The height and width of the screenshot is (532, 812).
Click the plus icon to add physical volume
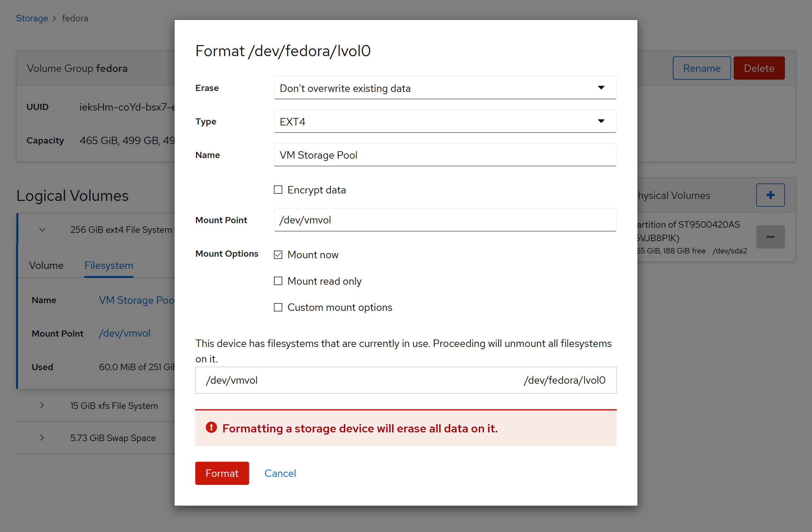tap(770, 195)
